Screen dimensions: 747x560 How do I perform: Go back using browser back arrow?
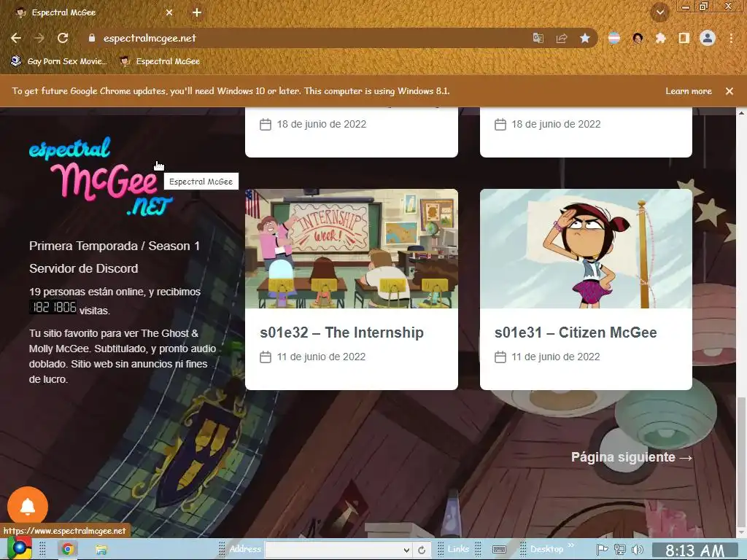click(16, 38)
